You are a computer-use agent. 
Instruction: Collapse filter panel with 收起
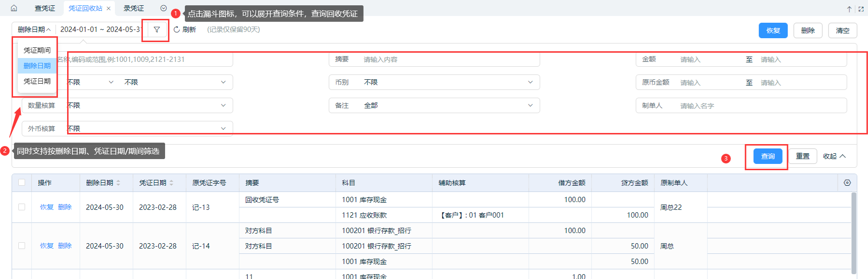point(835,156)
